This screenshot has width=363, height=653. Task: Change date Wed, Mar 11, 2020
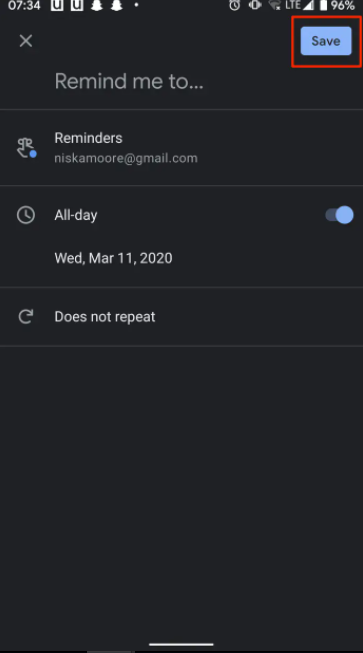click(113, 258)
